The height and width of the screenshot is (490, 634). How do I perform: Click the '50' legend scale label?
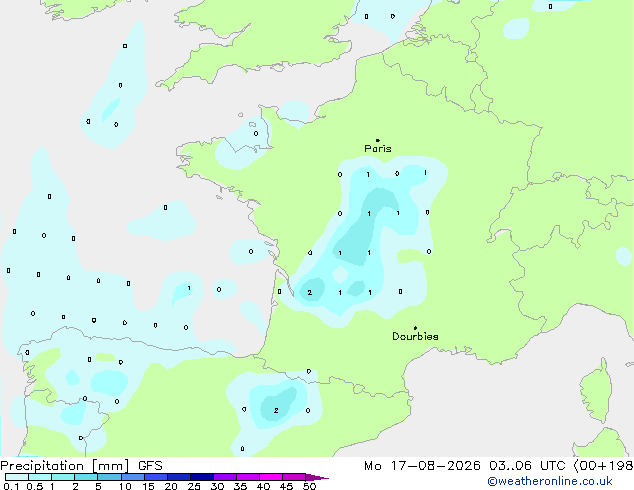point(309,486)
